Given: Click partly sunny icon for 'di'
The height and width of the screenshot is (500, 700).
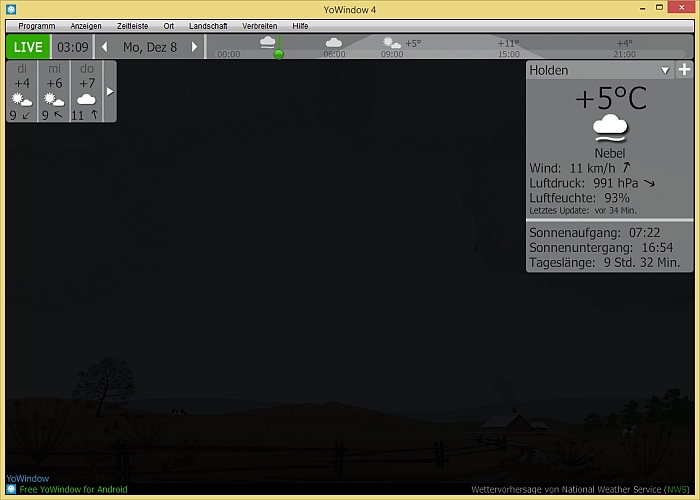Looking at the screenshot, I should coord(22,99).
